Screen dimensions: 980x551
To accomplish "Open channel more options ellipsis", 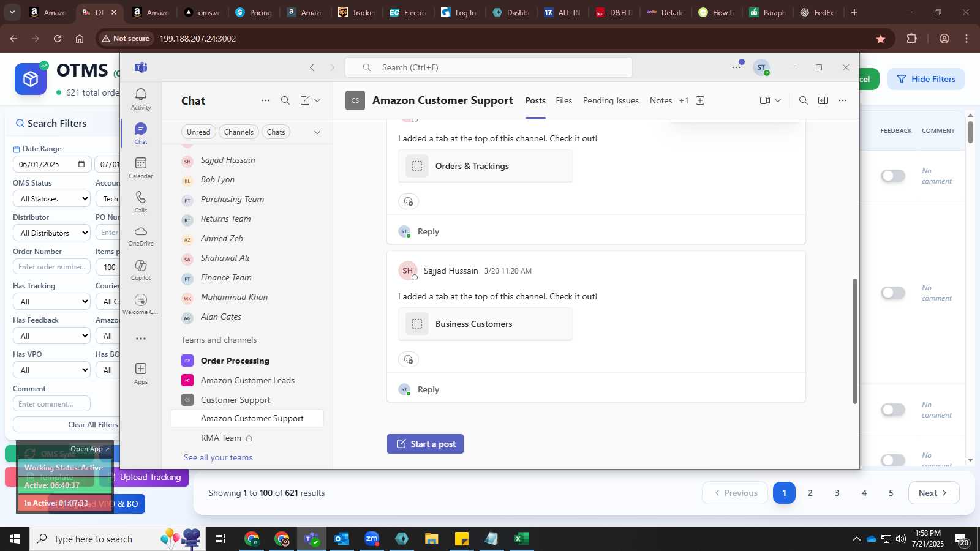I will [843, 100].
